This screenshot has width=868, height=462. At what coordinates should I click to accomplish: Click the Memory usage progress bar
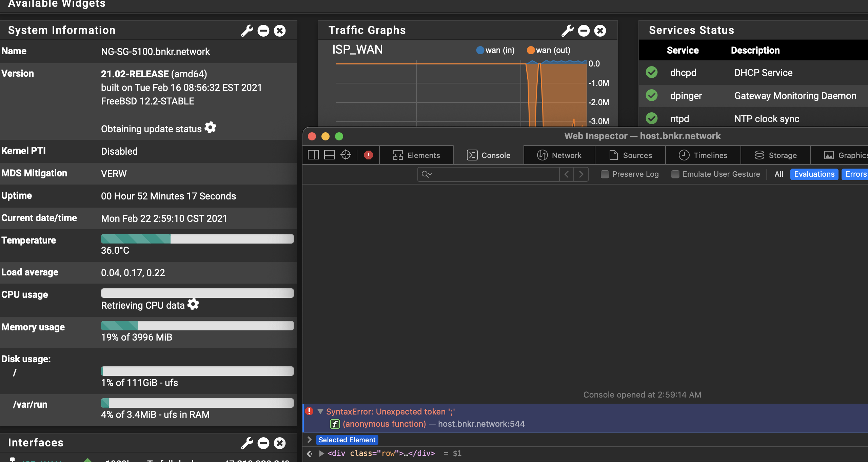pos(197,326)
